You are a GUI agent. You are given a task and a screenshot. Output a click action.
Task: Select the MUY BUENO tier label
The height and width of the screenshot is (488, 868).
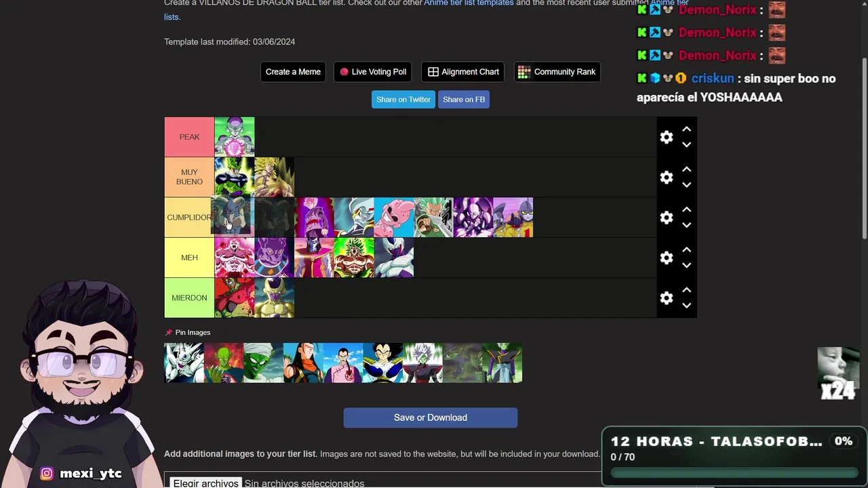pyautogui.click(x=189, y=177)
